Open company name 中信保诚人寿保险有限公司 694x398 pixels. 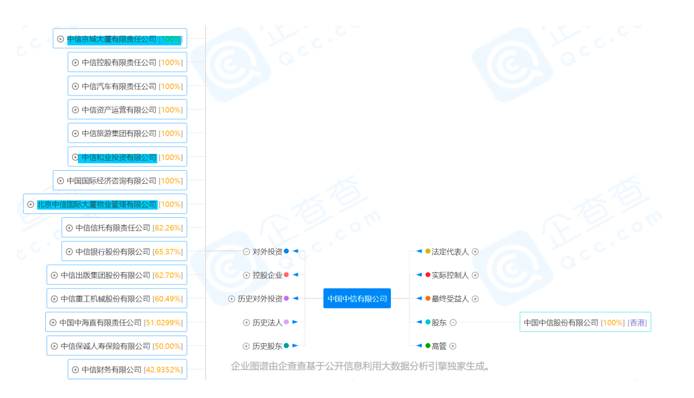[x=105, y=346]
